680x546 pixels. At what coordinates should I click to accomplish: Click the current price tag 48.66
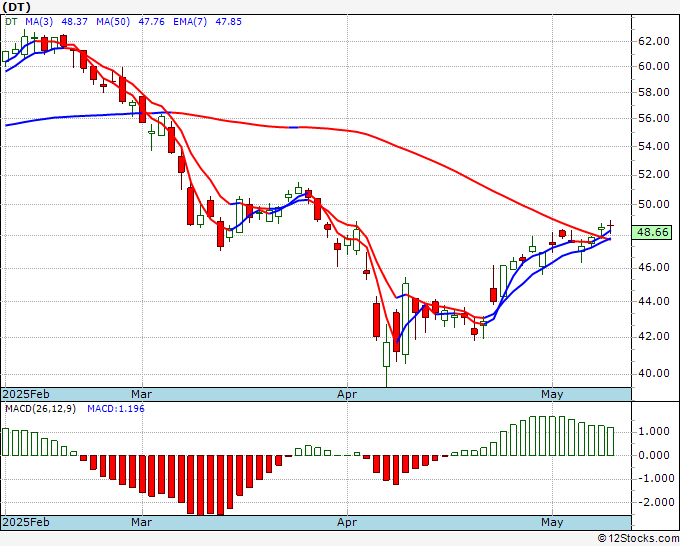[x=653, y=232]
